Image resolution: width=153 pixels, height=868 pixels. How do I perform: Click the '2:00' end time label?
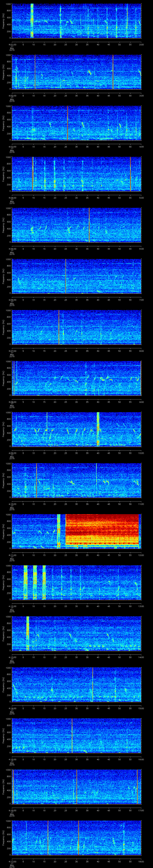point(141,44)
